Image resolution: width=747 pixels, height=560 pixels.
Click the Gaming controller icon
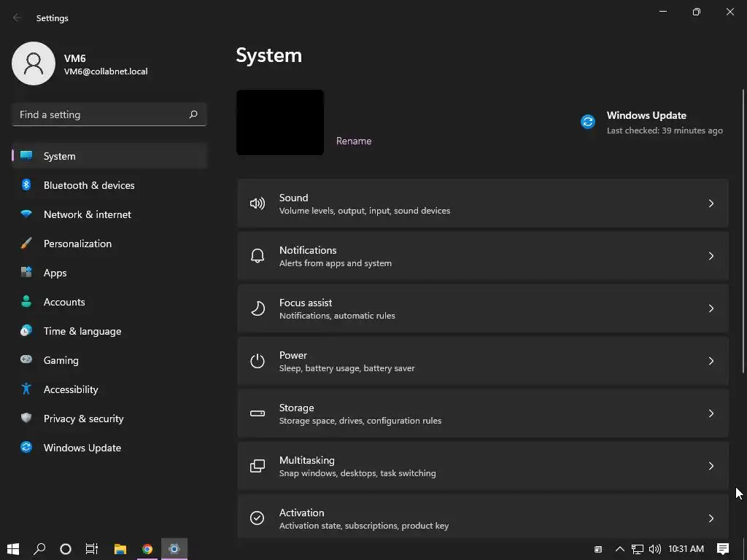(26, 359)
